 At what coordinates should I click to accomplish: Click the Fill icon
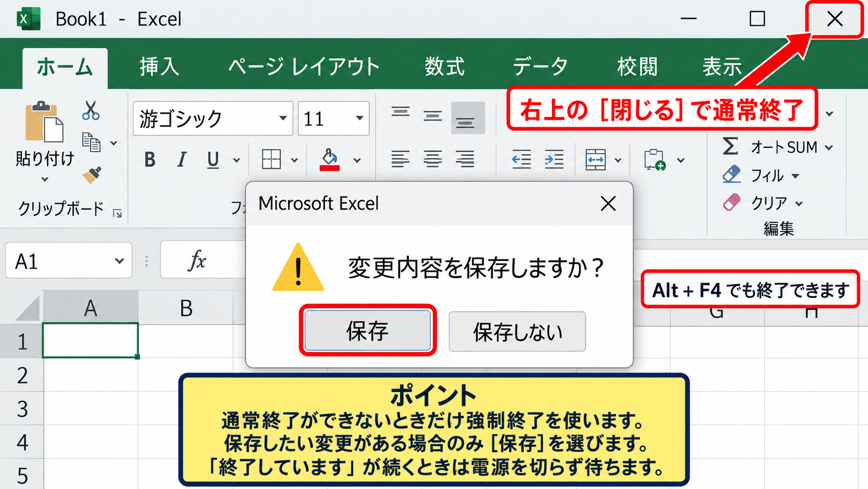pyautogui.click(x=731, y=175)
